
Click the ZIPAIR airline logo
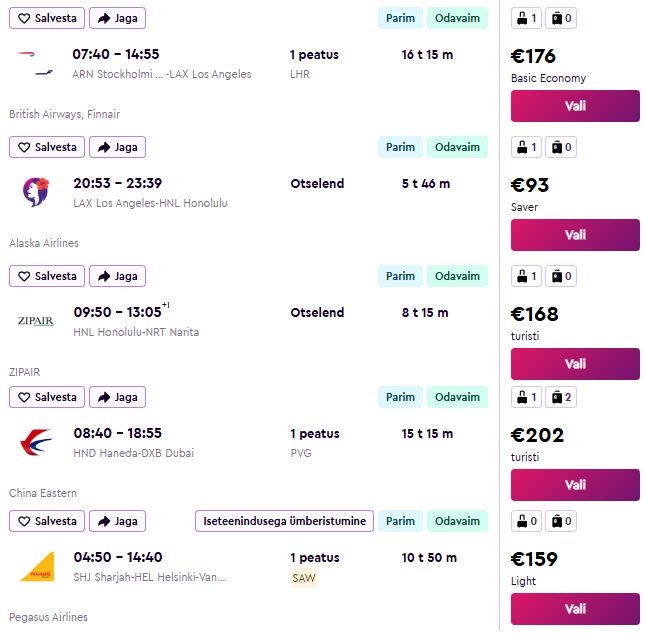(x=36, y=321)
